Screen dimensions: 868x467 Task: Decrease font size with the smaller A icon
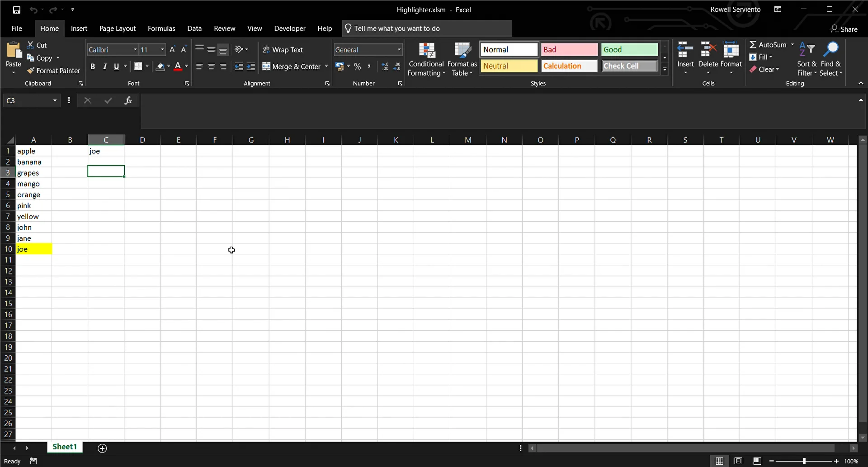(184, 49)
